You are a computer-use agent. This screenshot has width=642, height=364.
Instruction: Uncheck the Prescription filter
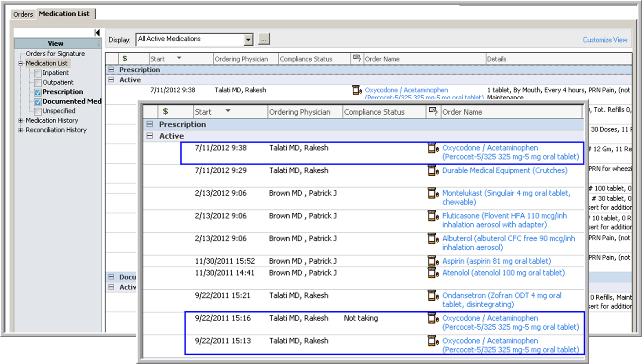[x=37, y=92]
